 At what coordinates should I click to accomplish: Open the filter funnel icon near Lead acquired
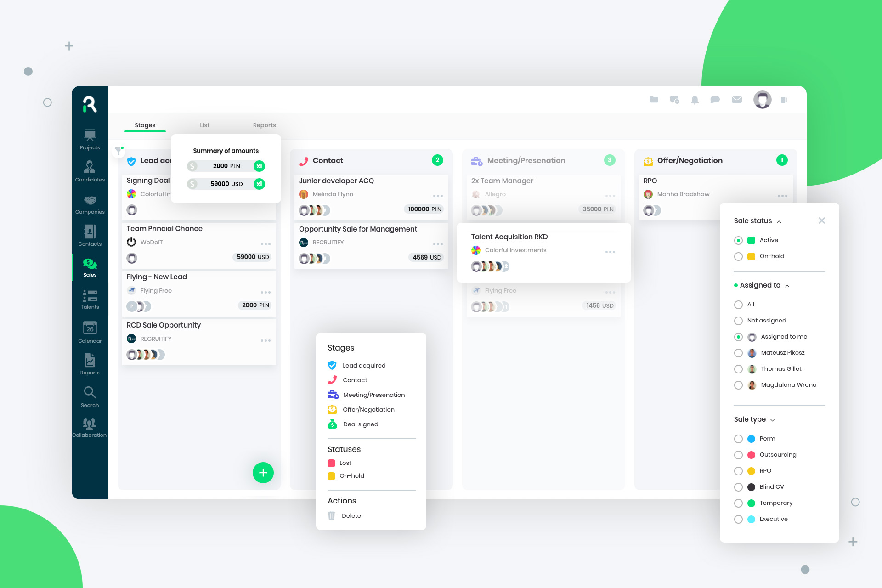(x=119, y=150)
